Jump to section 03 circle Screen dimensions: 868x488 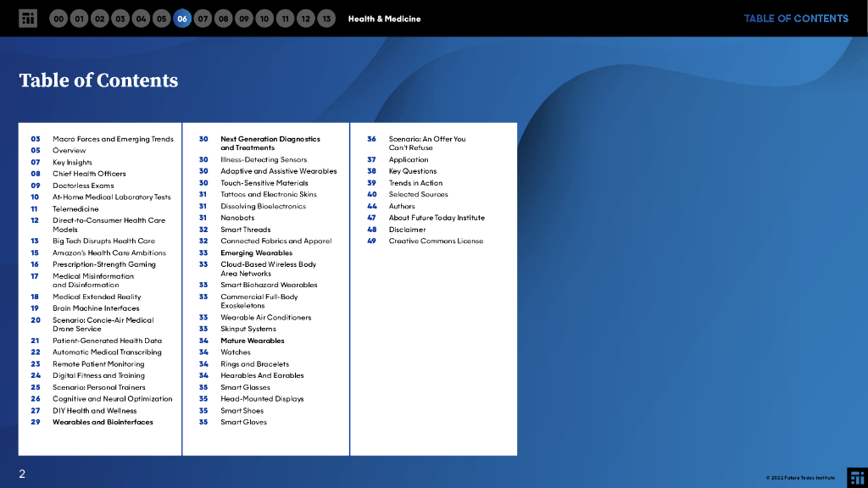click(x=120, y=19)
